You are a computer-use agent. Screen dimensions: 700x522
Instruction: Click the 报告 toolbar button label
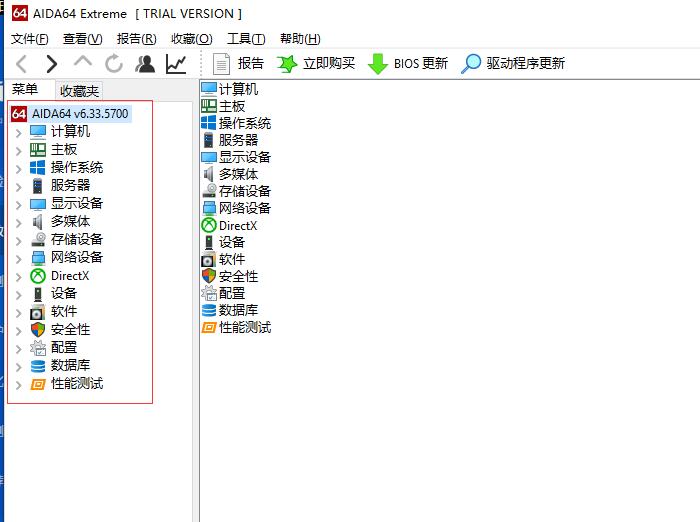pos(250,63)
